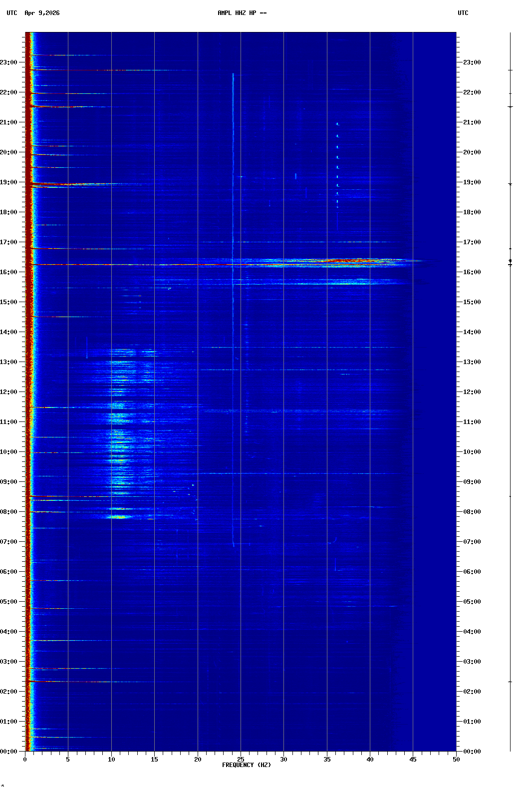Click the 07:00 label on the right time axis
This screenshot has height=791, width=532.
tap(472, 542)
